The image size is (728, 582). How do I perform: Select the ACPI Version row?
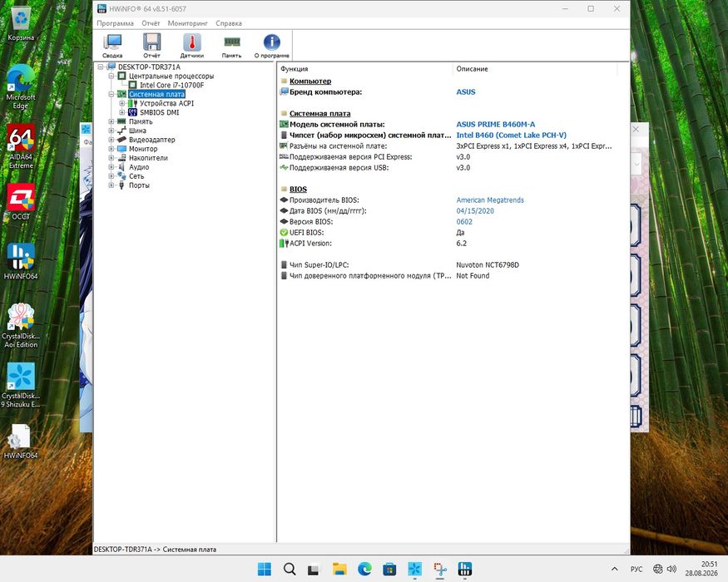(448, 244)
